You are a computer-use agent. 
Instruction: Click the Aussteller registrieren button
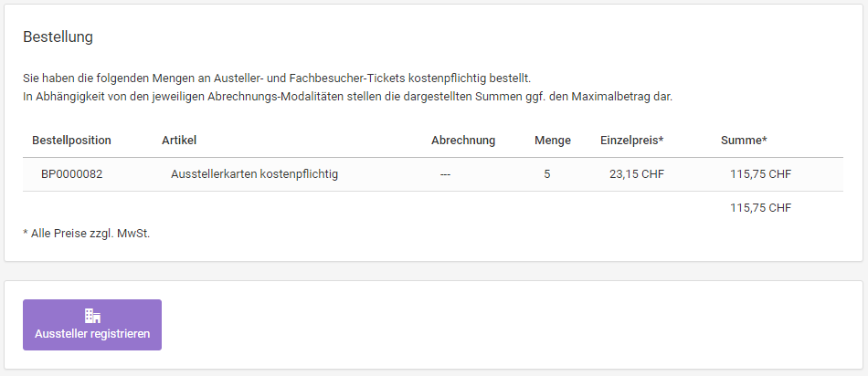(x=92, y=325)
